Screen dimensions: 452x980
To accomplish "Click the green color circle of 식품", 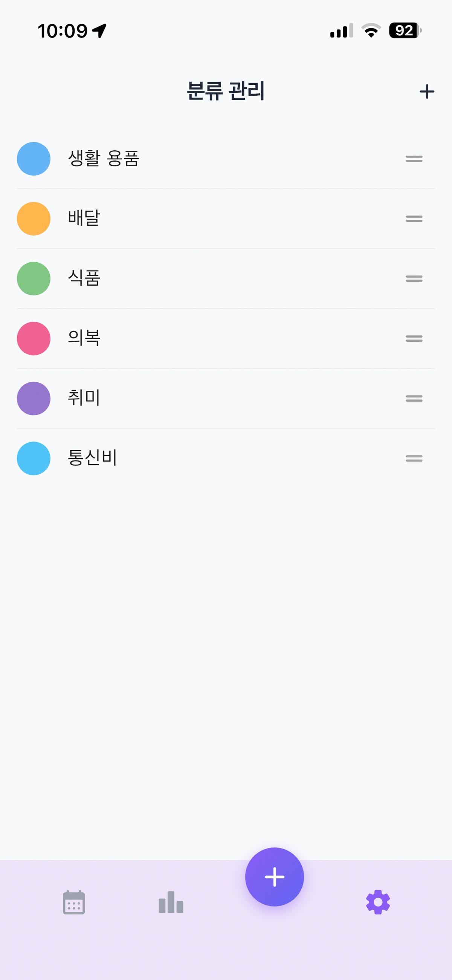I will pyautogui.click(x=34, y=279).
